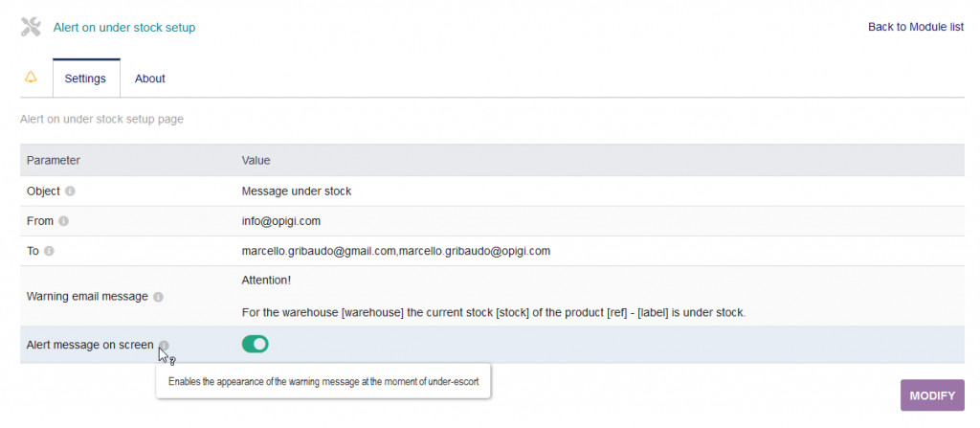Switch to the Settings tab
The height and width of the screenshot is (428, 980).
(85, 79)
